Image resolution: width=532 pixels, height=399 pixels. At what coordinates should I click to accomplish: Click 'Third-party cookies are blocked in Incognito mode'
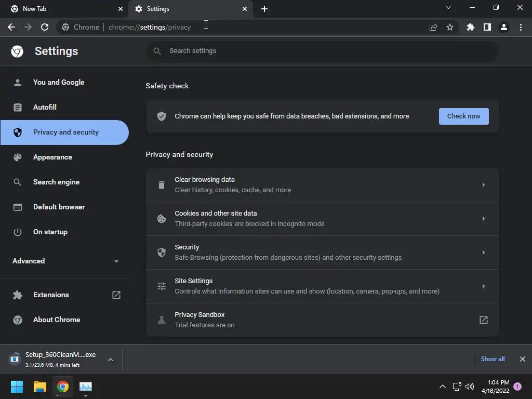point(249,223)
